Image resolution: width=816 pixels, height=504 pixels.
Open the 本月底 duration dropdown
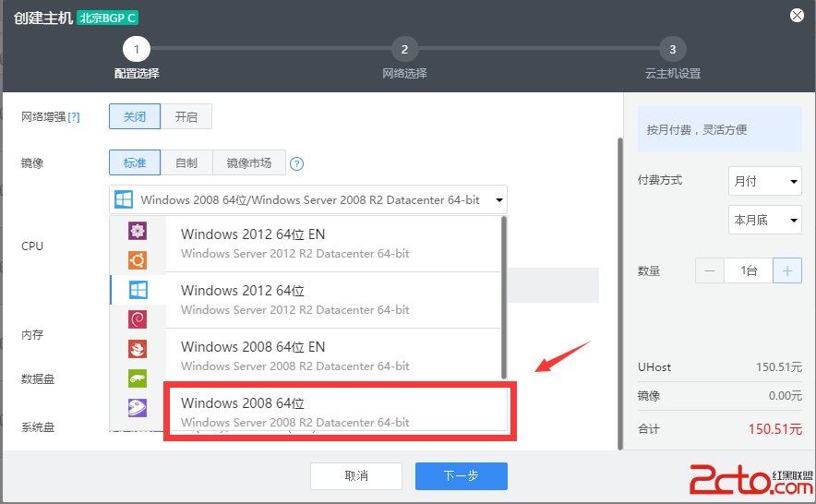(x=765, y=220)
